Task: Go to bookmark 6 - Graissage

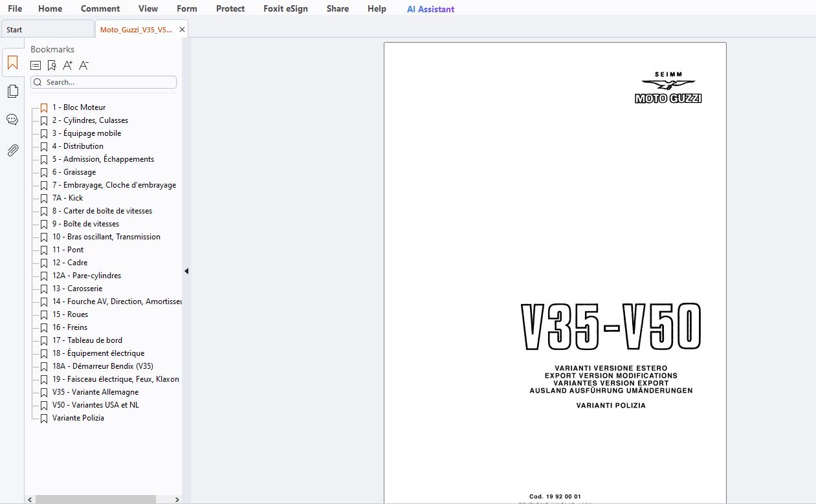Action: (74, 172)
